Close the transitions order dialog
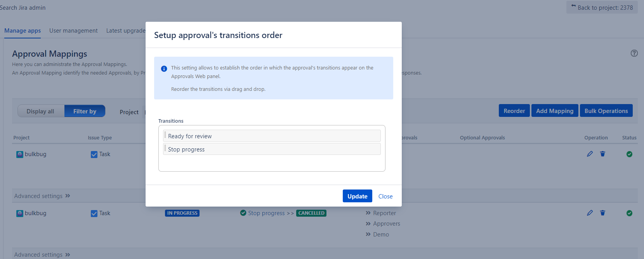 point(385,196)
